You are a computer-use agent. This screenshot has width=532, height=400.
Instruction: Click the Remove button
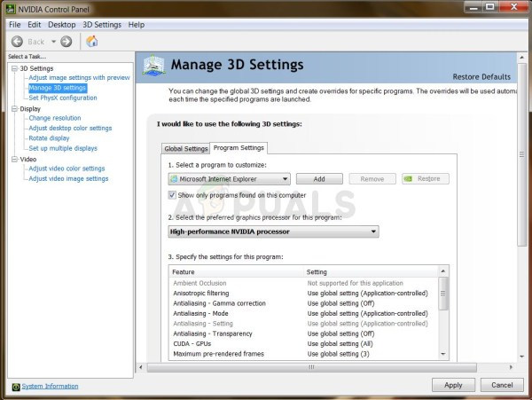point(372,179)
